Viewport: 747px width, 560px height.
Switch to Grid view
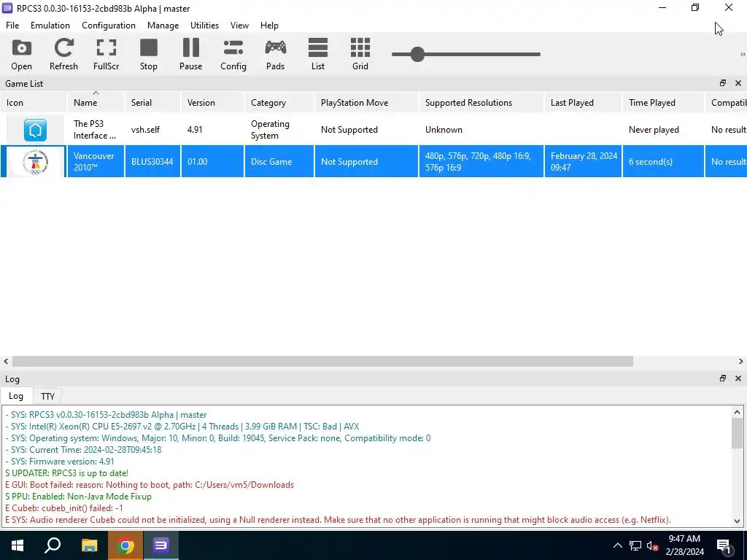[360, 54]
